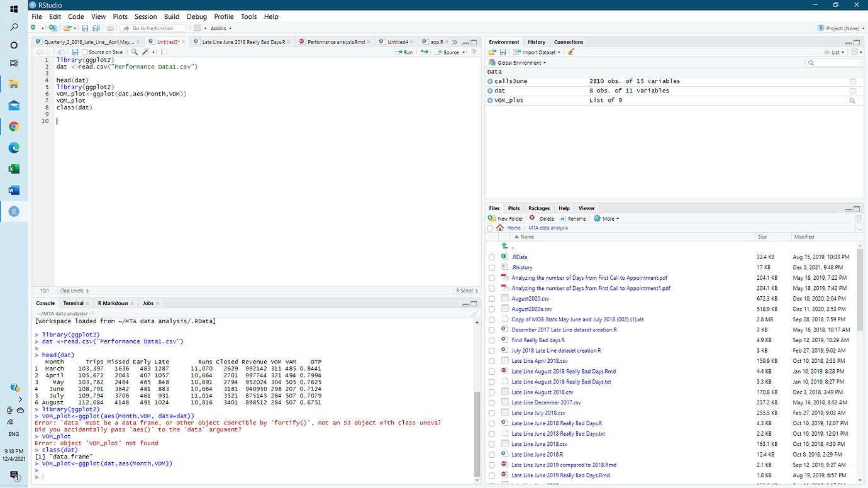This screenshot has width=868, height=488.
Task: Select all files via the header checkbox
Action: [490, 228]
